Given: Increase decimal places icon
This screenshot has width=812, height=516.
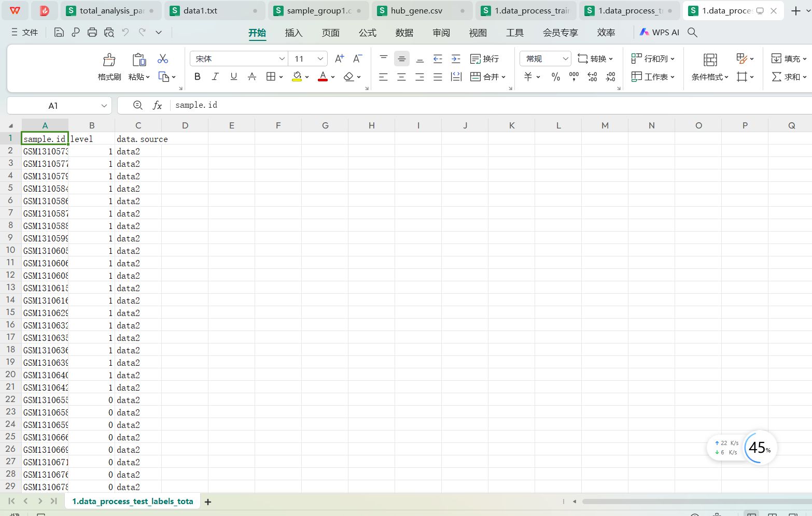Looking at the screenshot, I should [593, 77].
